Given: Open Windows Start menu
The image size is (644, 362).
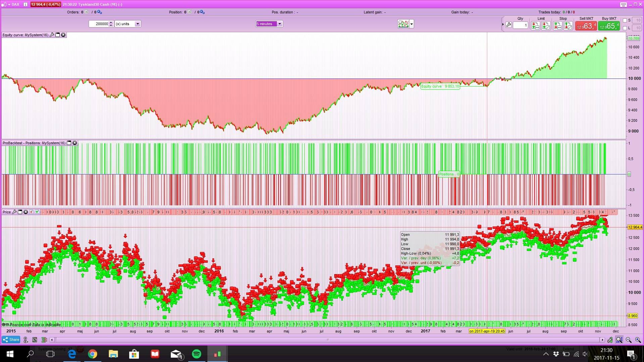Looking at the screenshot, I should pos(10,354).
